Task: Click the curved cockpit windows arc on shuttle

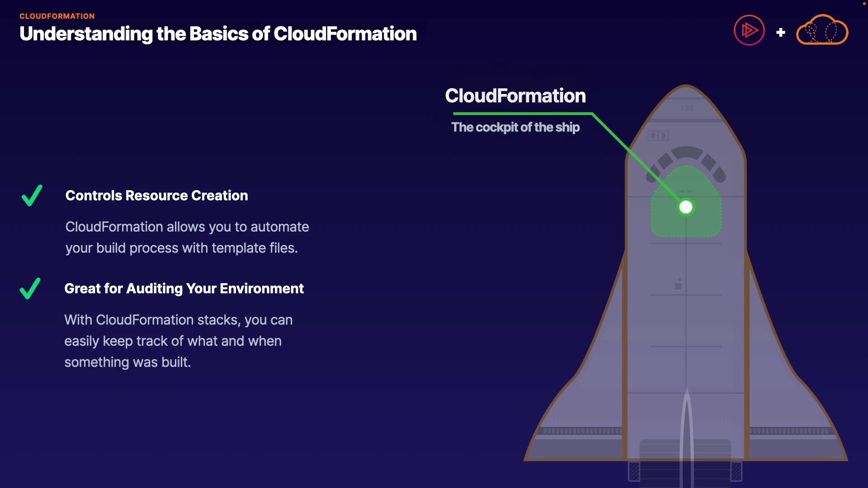Action: coord(686,153)
